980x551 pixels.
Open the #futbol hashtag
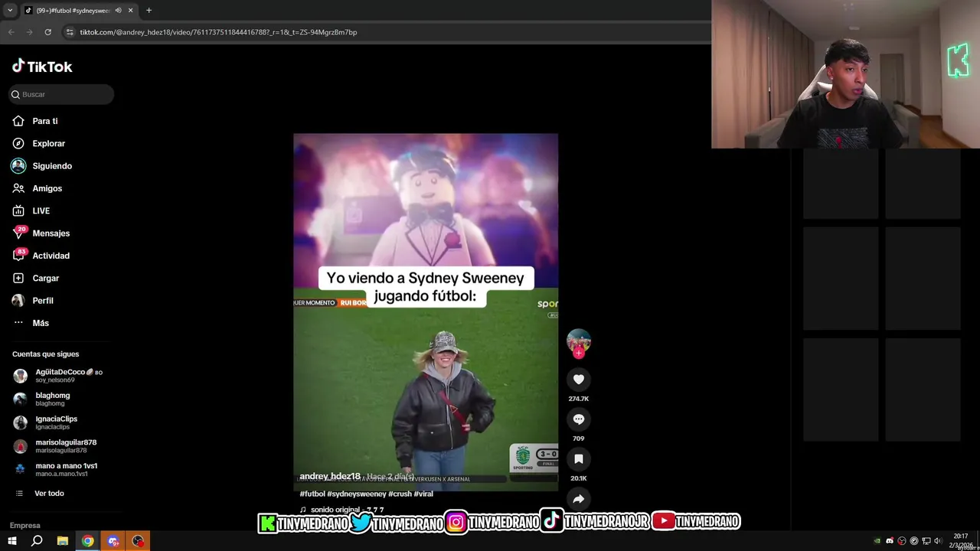point(312,494)
